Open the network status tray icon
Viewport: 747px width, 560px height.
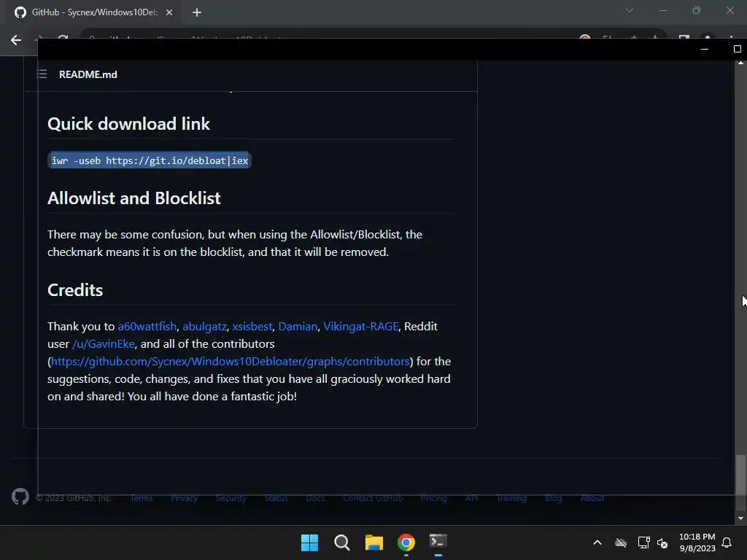tap(643, 542)
